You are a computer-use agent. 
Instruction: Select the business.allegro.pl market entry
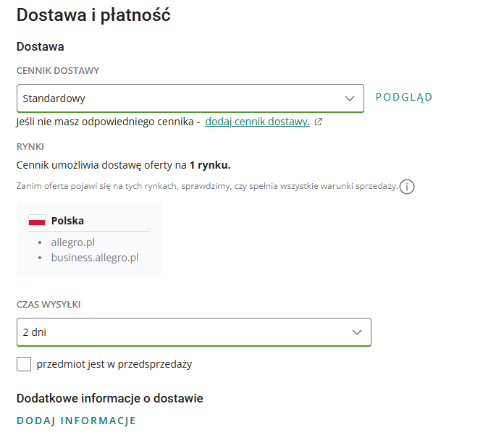[x=95, y=257]
